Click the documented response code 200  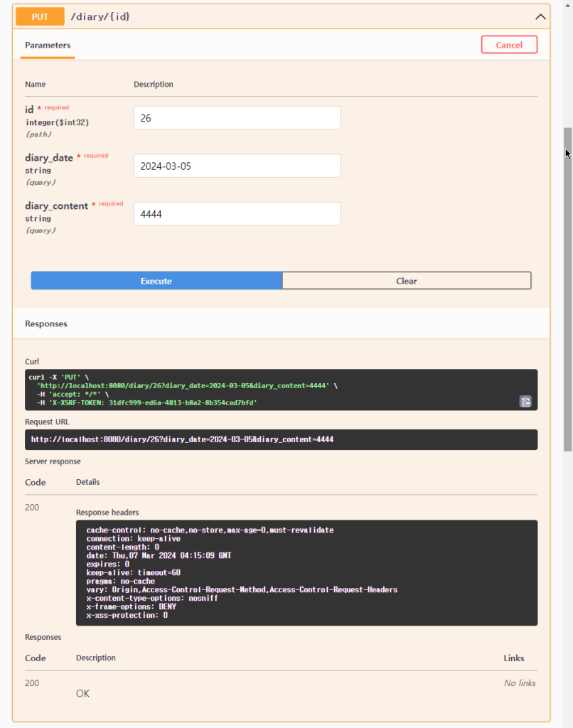coord(32,683)
